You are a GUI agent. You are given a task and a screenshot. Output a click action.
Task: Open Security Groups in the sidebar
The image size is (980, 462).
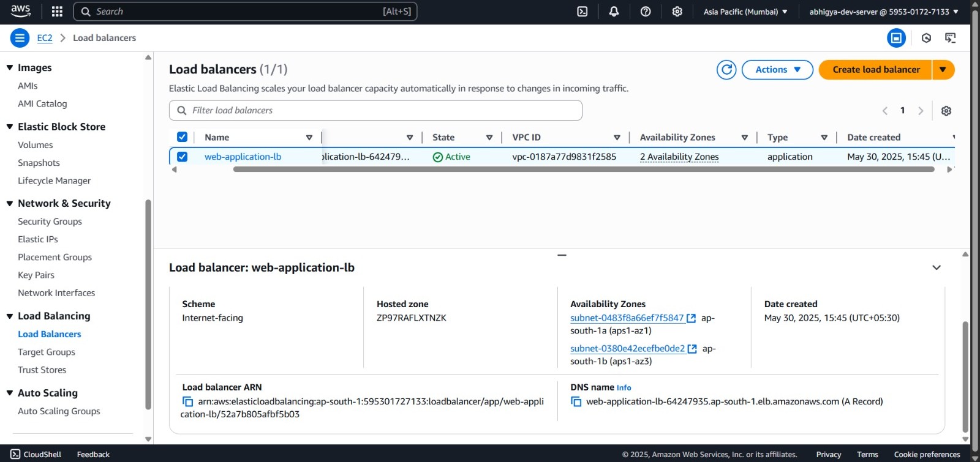[50, 222]
